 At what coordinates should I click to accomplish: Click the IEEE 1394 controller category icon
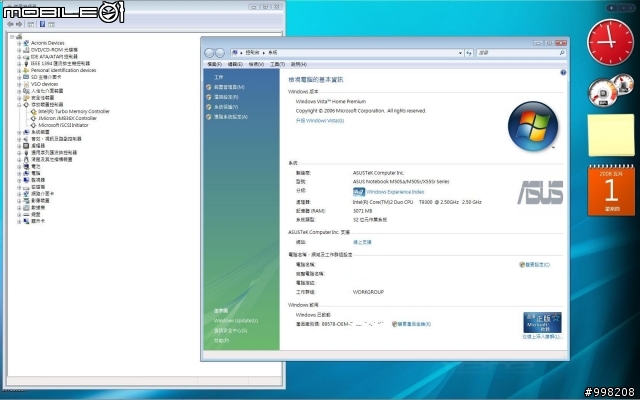26,63
